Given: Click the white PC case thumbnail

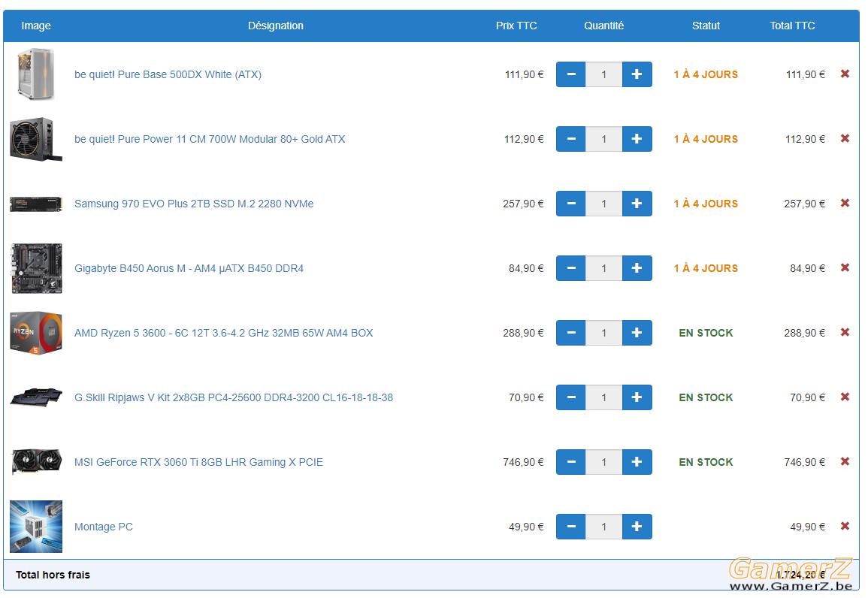Looking at the screenshot, I should 36,74.
